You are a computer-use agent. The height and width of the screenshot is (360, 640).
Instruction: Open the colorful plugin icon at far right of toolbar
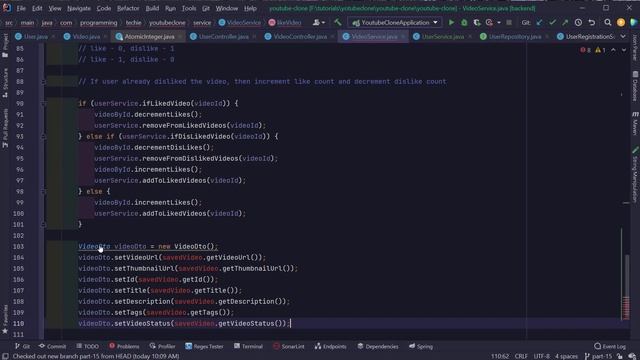click(633, 22)
